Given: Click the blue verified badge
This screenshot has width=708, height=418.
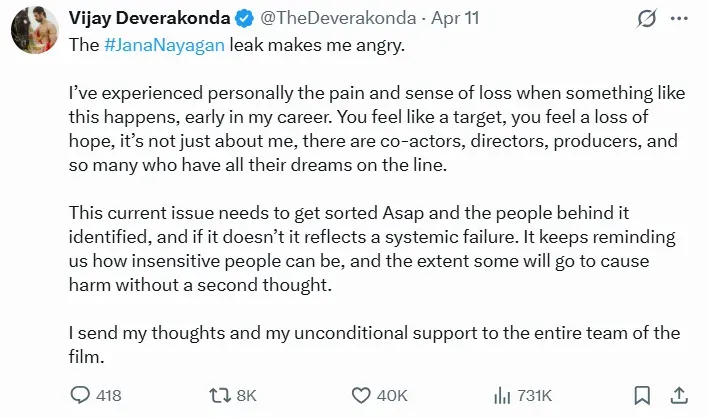Looking at the screenshot, I should (x=244, y=19).
